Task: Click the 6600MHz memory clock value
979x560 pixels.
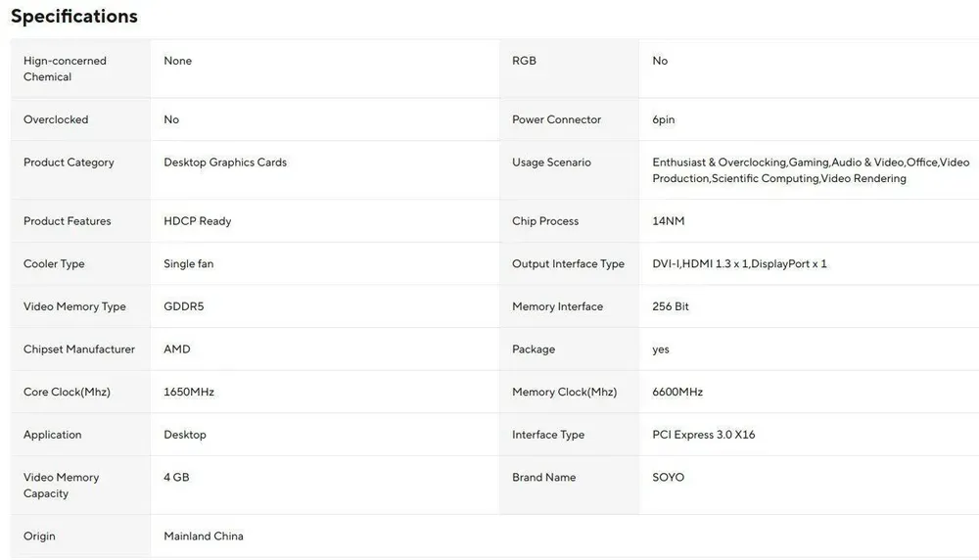Action: (677, 393)
